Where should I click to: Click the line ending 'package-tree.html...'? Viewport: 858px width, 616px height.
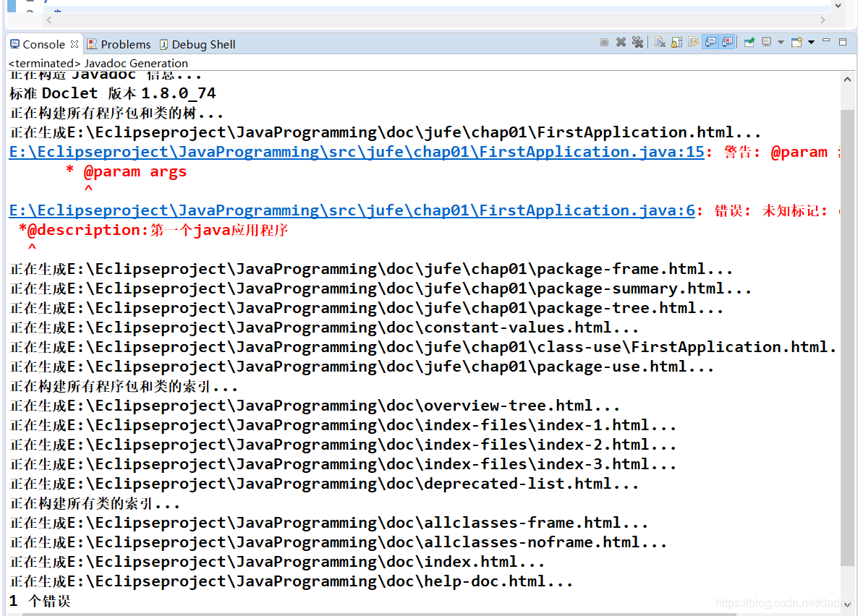pyautogui.click(x=366, y=309)
